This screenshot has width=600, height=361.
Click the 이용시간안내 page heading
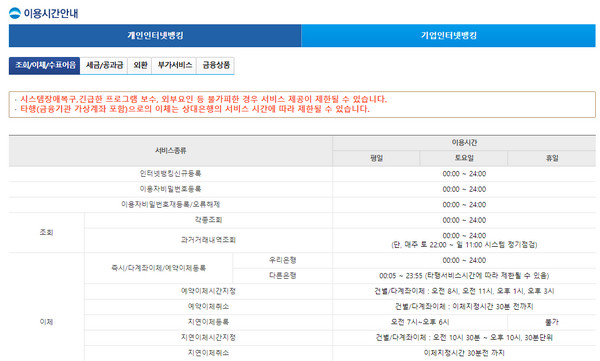click(51, 13)
